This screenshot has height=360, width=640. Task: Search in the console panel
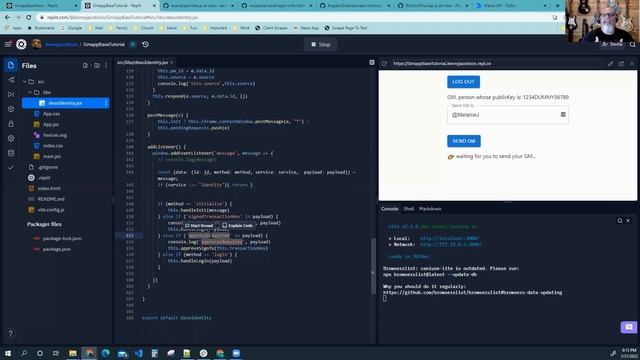point(620,220)
